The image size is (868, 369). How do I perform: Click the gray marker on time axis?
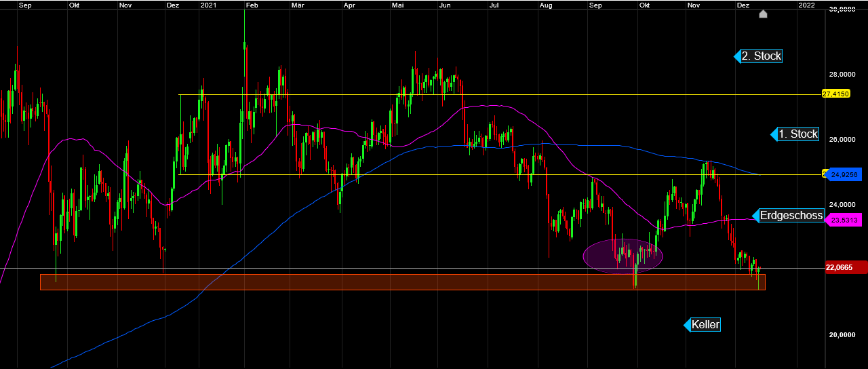pyautogui.click(x=763, y=14)
